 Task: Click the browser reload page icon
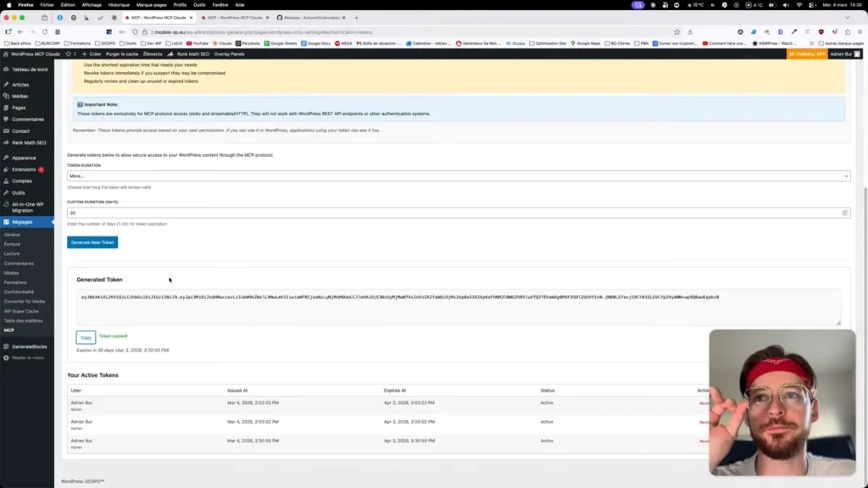[45, 31]
